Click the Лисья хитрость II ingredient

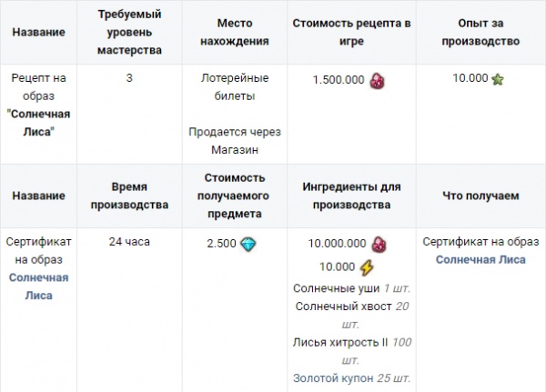coord(333,341)
